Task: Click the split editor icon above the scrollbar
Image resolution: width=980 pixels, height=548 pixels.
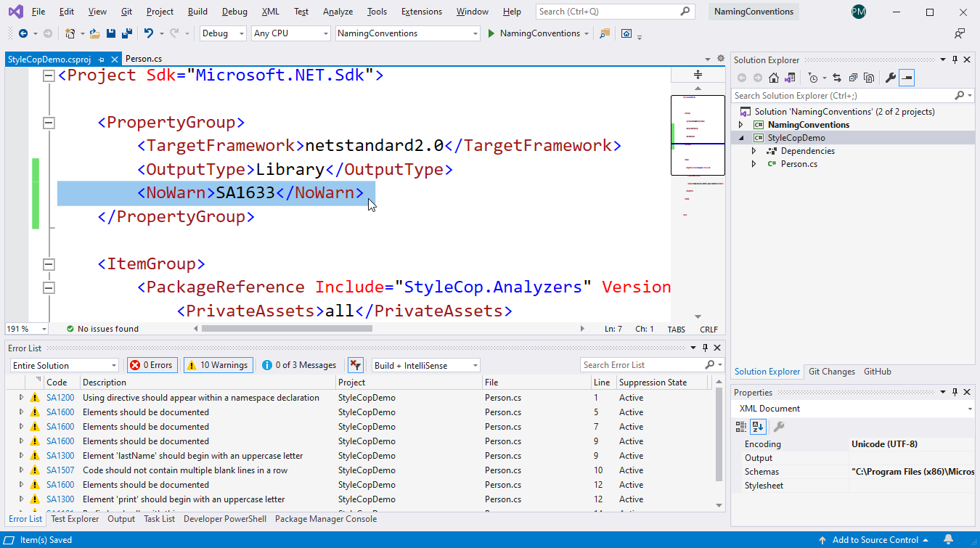Action: click(x=698, y=75)
